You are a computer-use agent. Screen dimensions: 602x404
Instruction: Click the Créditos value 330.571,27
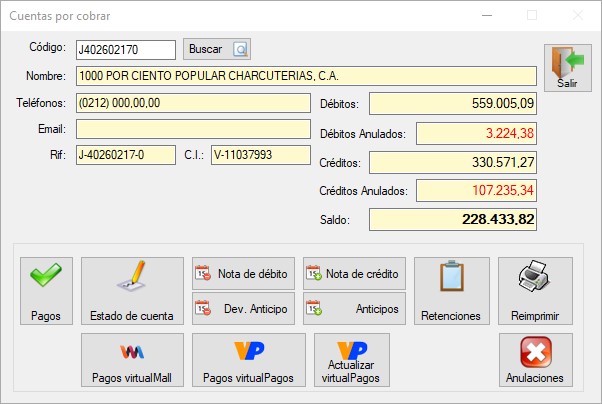[x=453, y=162]
